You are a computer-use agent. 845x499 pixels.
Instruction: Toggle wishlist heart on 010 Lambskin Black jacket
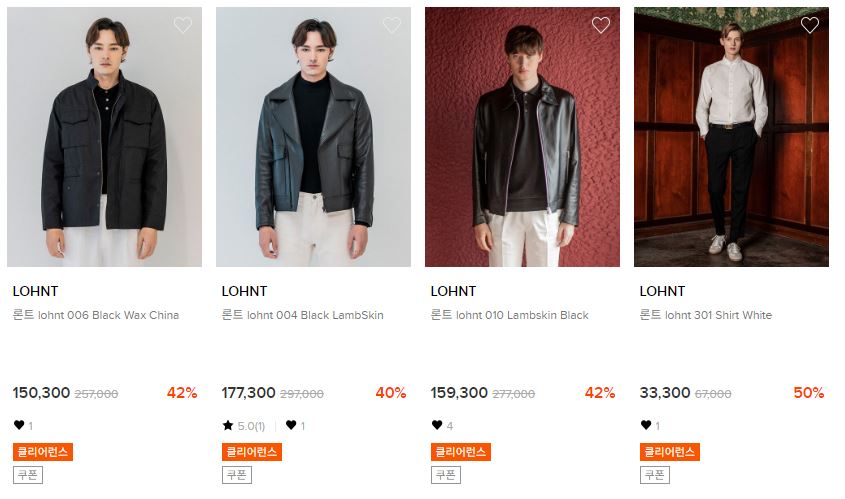coord(601,25)
